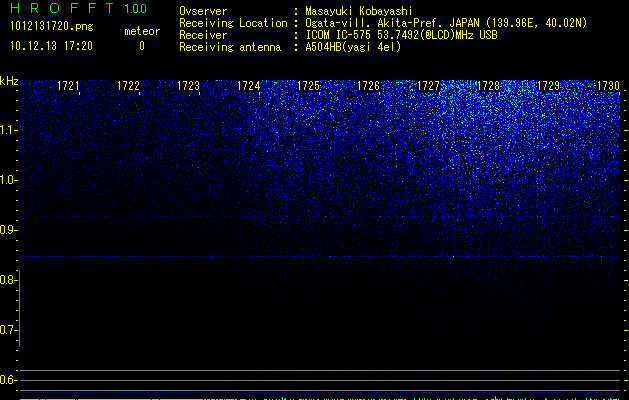The height and width of the screenshot is (400, 629).
Task: Click the 1729 time marker
Action: (548, 86)
